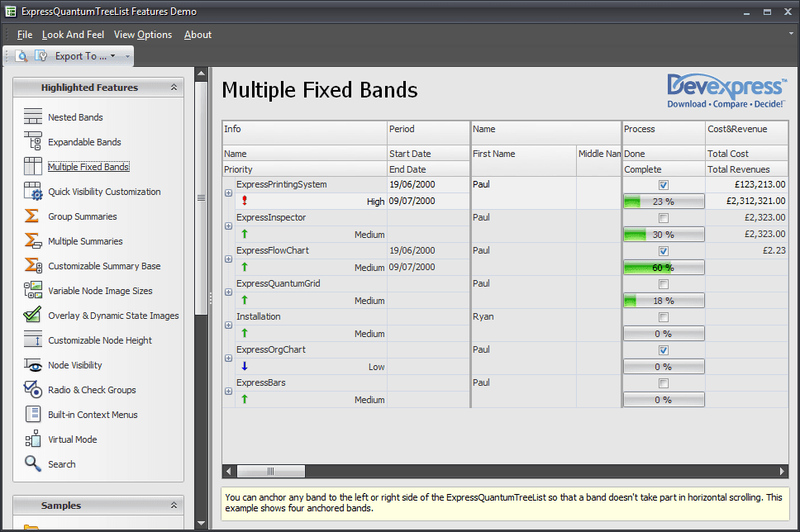Toggle Done checkbox for ExpressQuantumGrid
The width and height of the screenshot is (800, 532).
pos(664,284)
